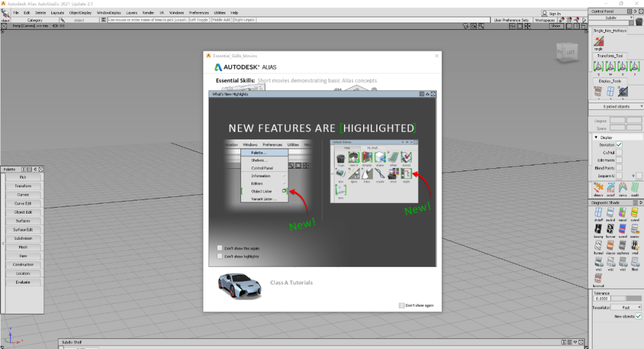
Task: Check 'Don't show again' in Essential Skills dialog
Action: [401, 305]
